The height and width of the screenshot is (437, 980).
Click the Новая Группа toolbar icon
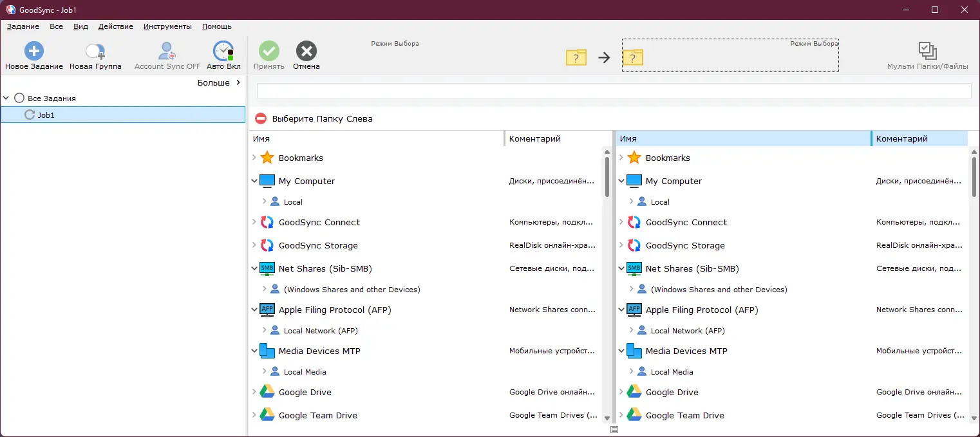coord(95,51)
